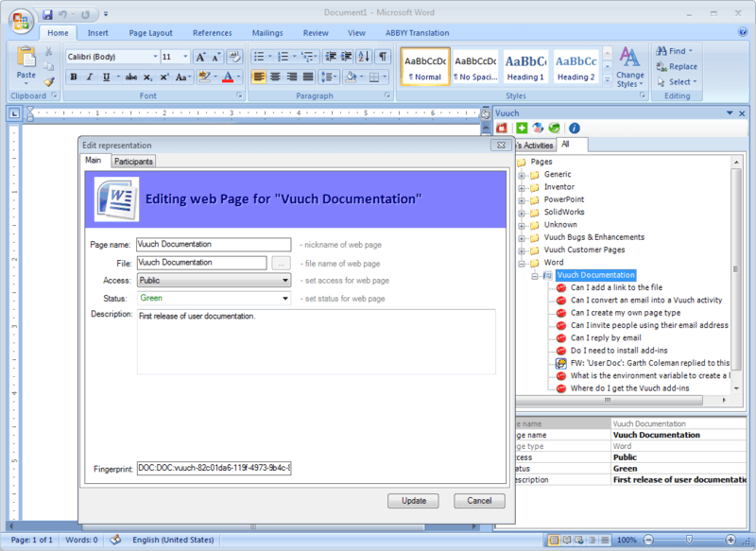
Task: Apply text highlight color
Action: [204, 77]
